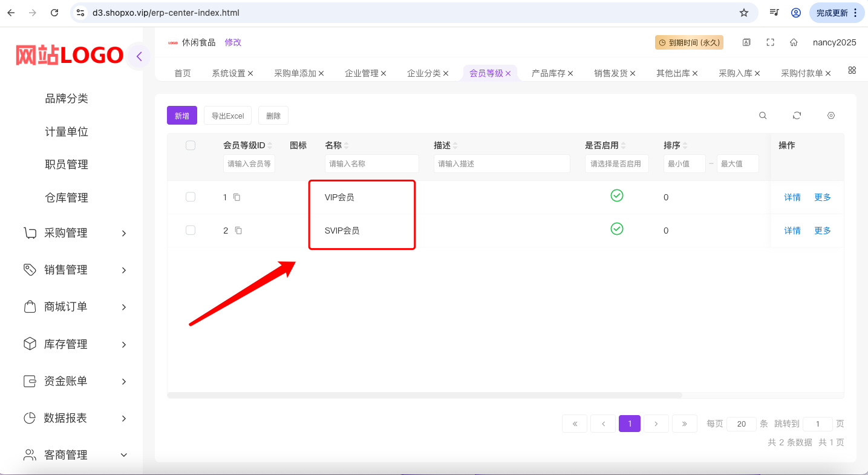Switch to the 系统设置 tab

click(229, 73)
